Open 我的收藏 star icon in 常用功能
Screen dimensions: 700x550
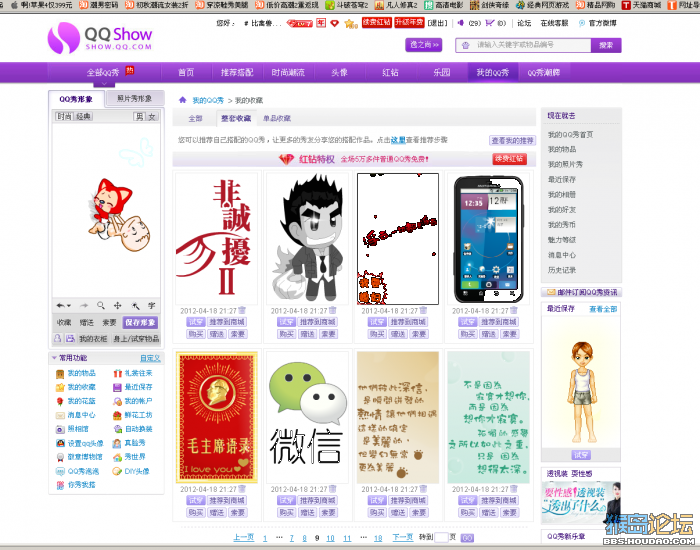[60, 387]
